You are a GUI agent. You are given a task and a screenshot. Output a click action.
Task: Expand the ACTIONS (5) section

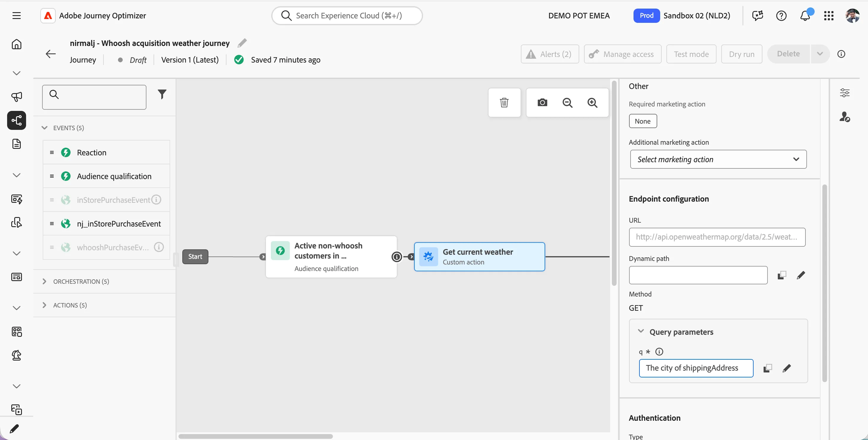(44, 305)
